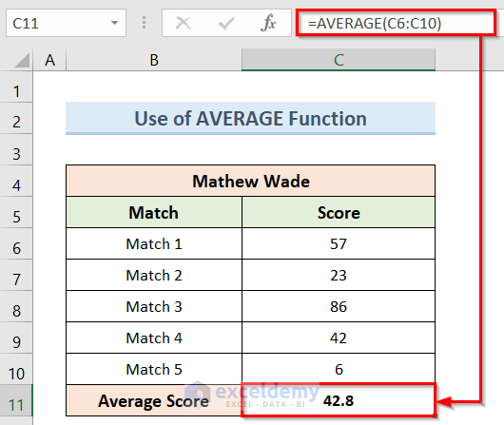Select column C header

pyautogui.click(x=339, y=60)
